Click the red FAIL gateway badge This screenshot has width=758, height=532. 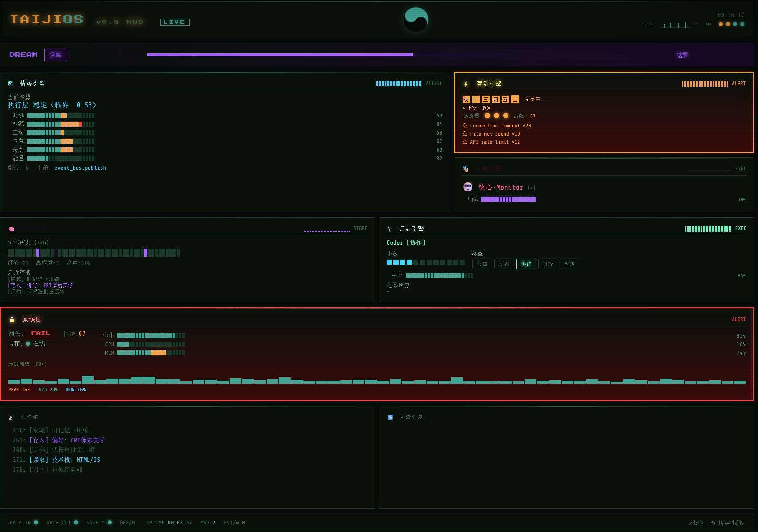41,333
